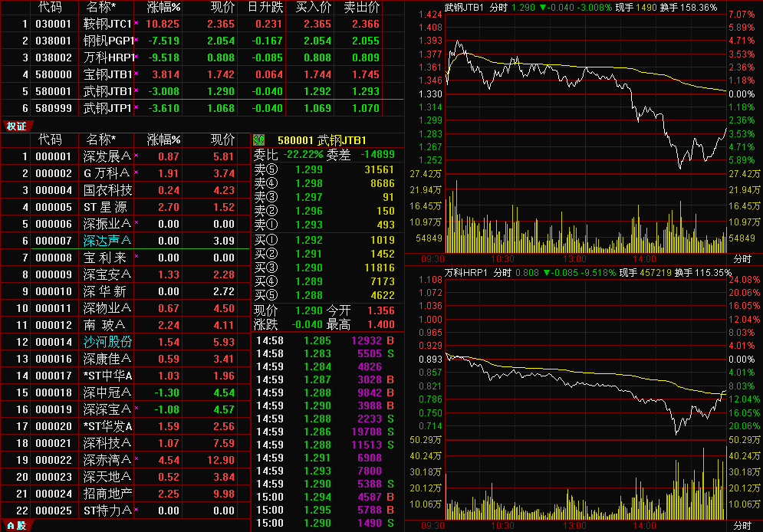Open the A股 tab
The image size is (763, 532).
16,525
